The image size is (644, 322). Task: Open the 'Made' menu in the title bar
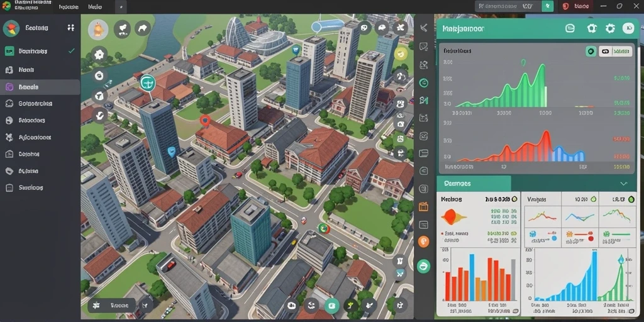tap(96, 7)
